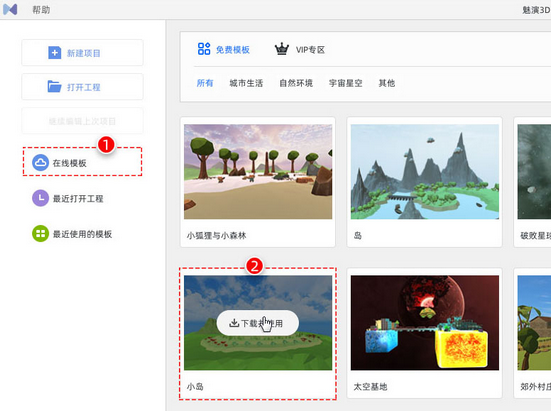Viewport: 551px width, 411px height.
Task: Click the 免费模板 squares icon
Action: 204,49
